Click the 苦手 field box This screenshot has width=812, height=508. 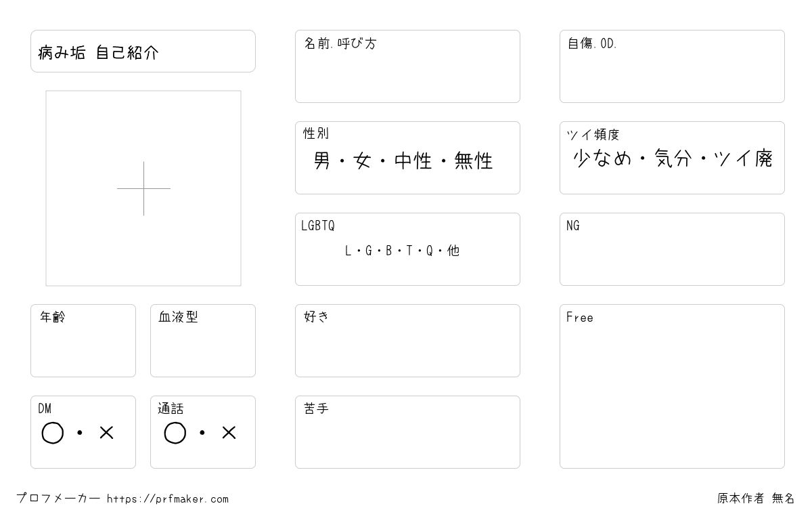[x=407, y=432]
